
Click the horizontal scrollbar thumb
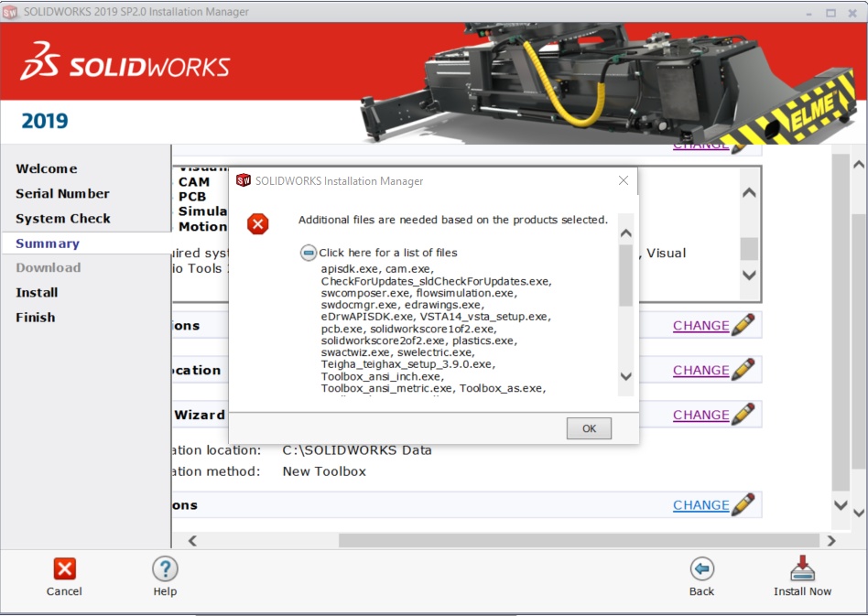[579, 541]
